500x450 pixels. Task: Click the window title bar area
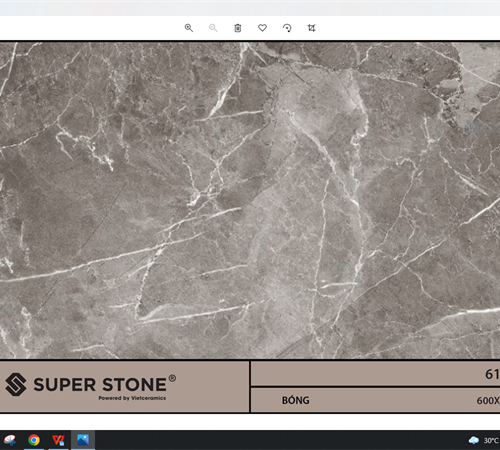(x=250, y=8)
